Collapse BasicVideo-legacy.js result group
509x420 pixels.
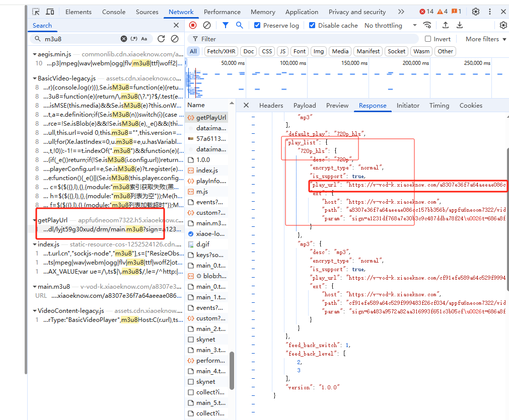point(34,78)
